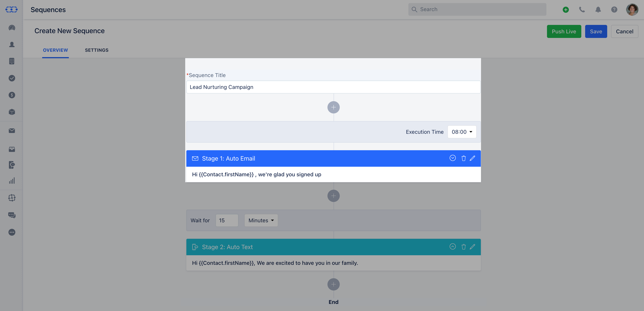Click the Cancel button
Viewport: 644px width, 311px height.
[x=624, y=31]
